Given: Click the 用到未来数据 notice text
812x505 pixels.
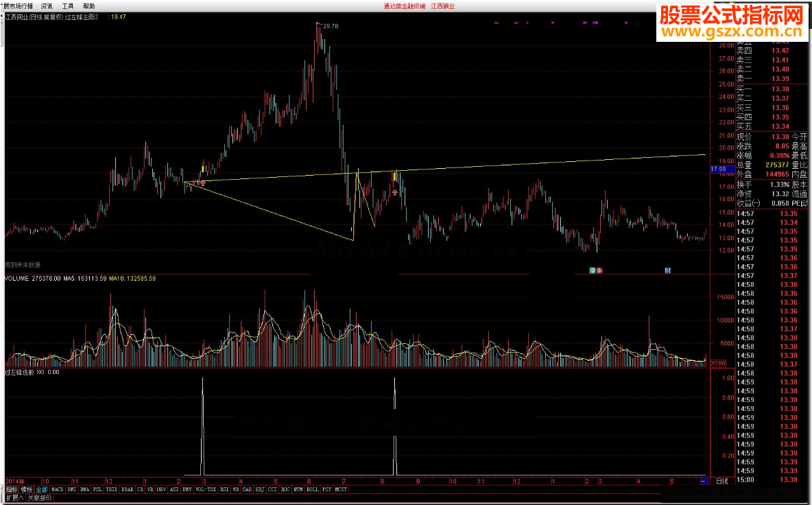Looking at the screenshot, I should coord(22,265).
